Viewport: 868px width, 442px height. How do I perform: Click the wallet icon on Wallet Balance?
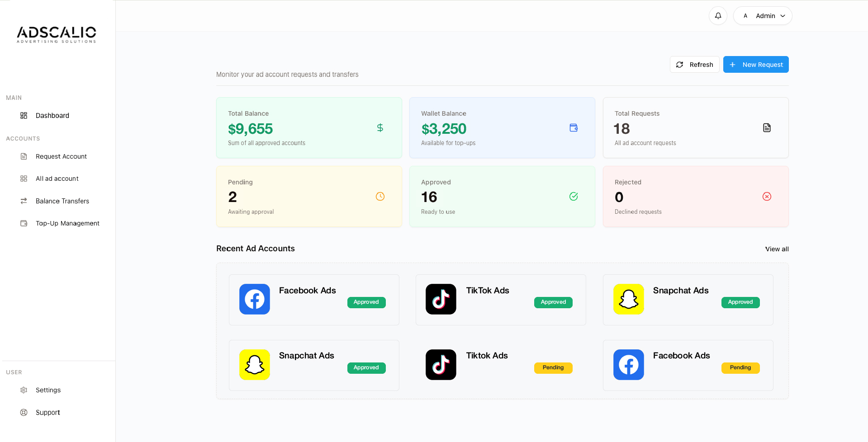tap(574, 128)
